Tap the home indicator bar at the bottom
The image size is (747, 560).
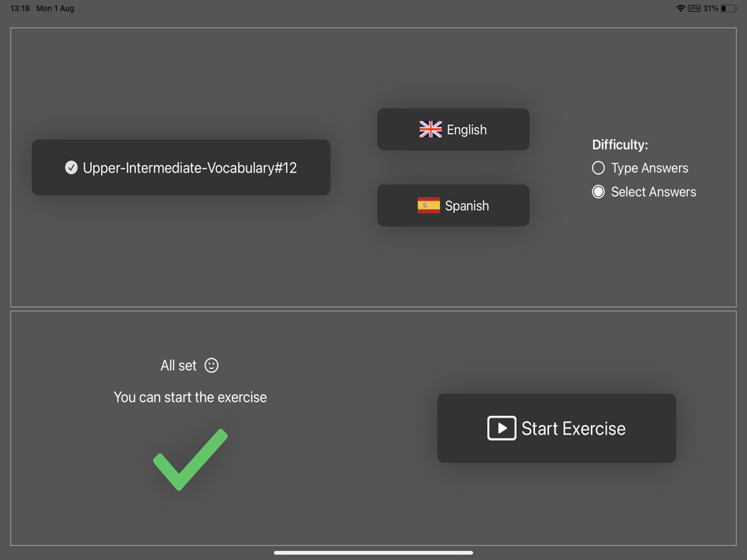pyautogui.click(x=373, y=553)
